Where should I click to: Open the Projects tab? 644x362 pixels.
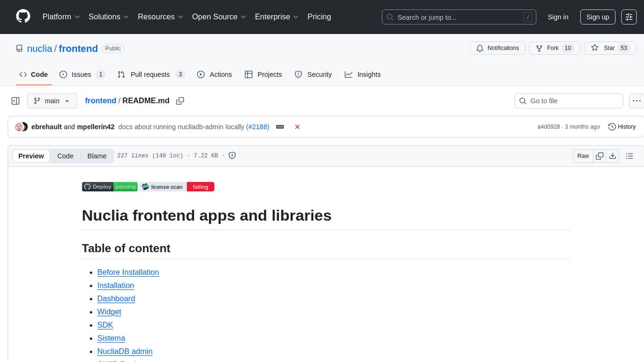[263, 74]
